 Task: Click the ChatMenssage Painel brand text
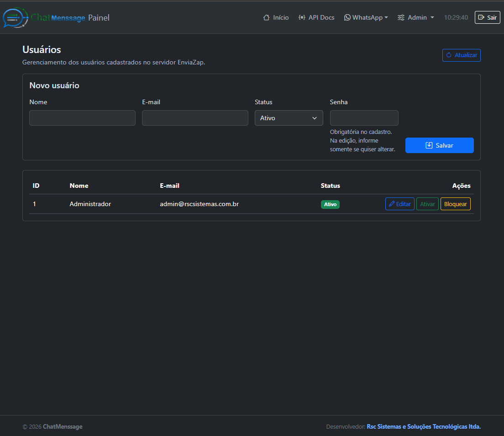pyautogui.click(x=70, y=18)
